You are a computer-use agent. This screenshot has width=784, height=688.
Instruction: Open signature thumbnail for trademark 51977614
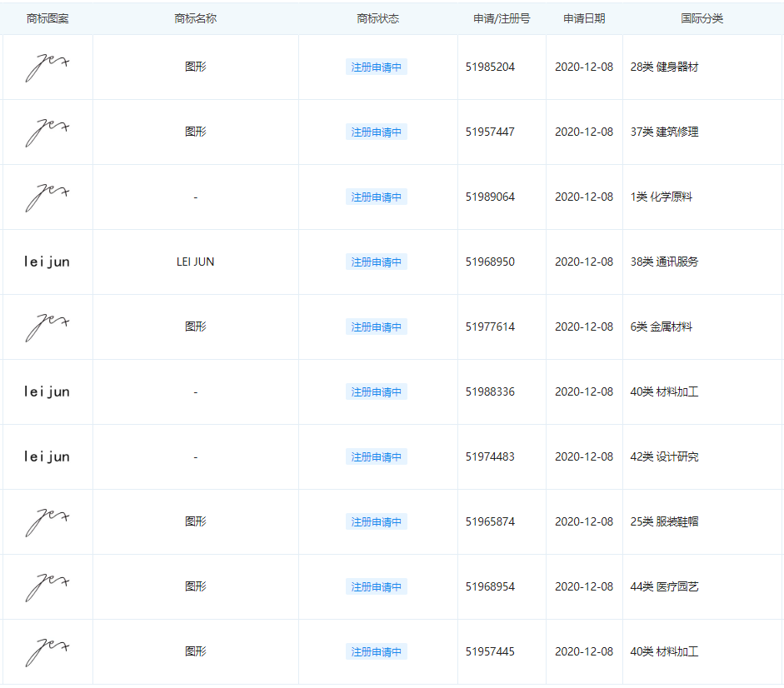pos(47,327)
